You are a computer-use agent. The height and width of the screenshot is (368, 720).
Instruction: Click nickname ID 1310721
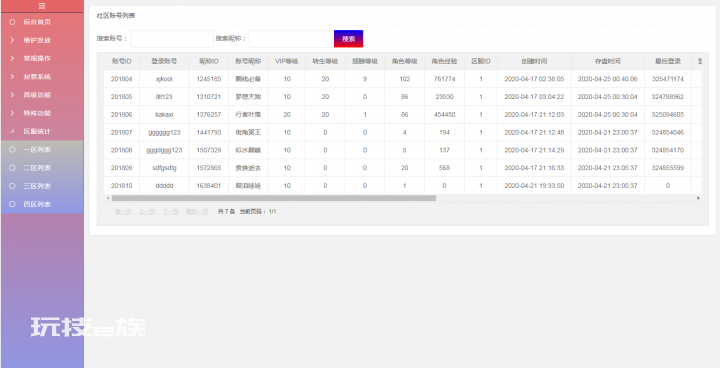[209, 97]
